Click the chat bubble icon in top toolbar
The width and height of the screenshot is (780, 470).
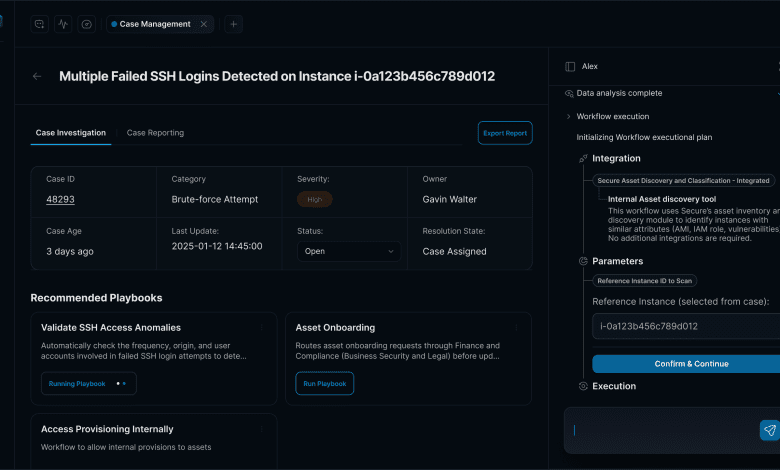tap(40, 24)
